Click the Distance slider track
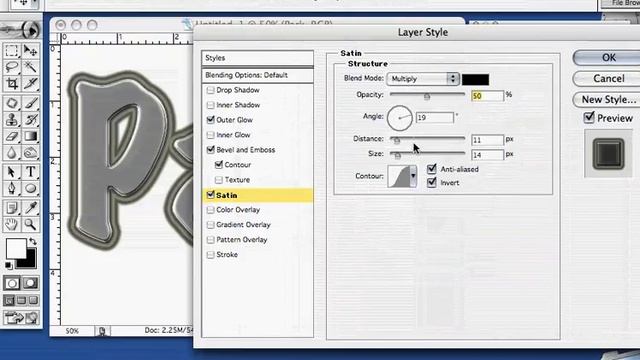Viewport: 640px width, 360px height. 427,139
